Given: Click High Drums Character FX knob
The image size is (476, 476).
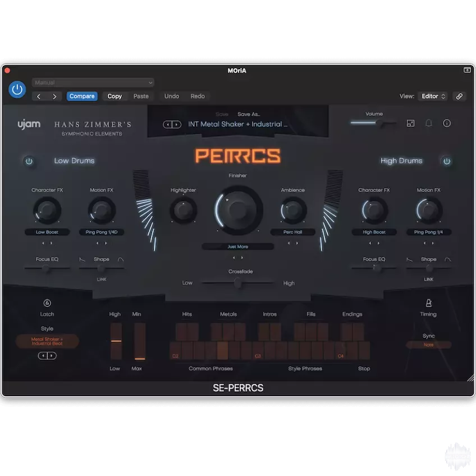Looking at the screenshot, I should click(374, 210).
